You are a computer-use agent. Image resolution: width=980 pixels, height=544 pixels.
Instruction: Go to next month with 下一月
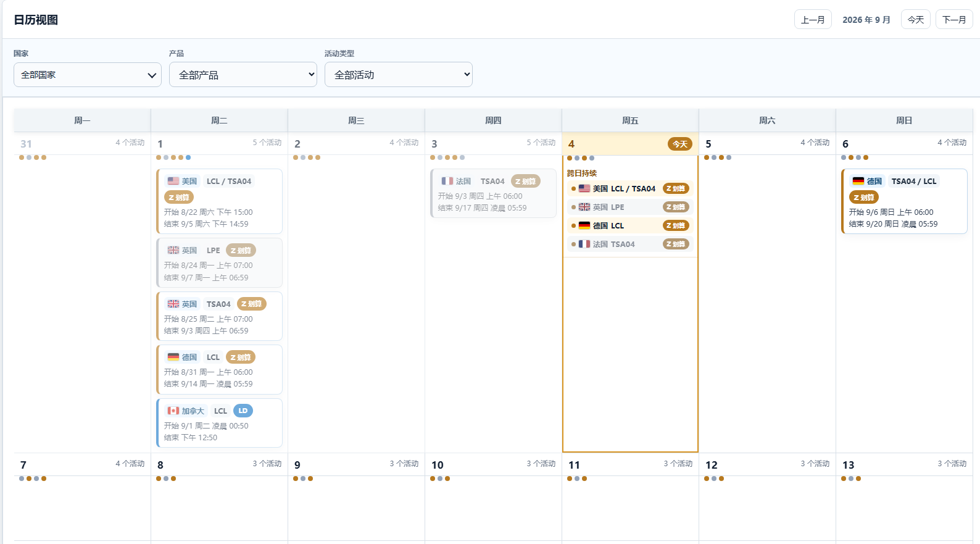[x=954, y=20]
